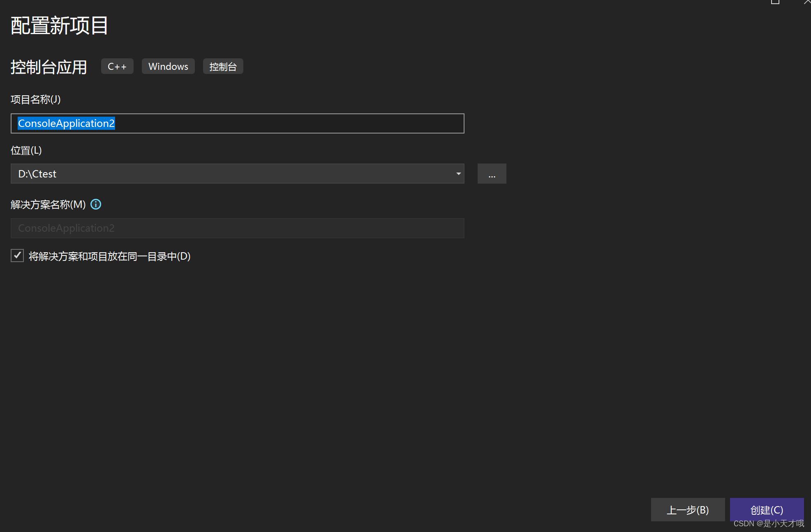The height and width of the screenshot is (532, 811).
Task: Click the 上一步(B) button
Action: coord(688,509)
